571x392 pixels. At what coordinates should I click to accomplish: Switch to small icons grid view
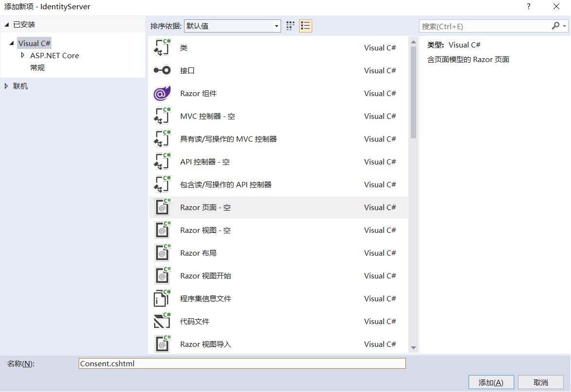(x=290, y=26)
